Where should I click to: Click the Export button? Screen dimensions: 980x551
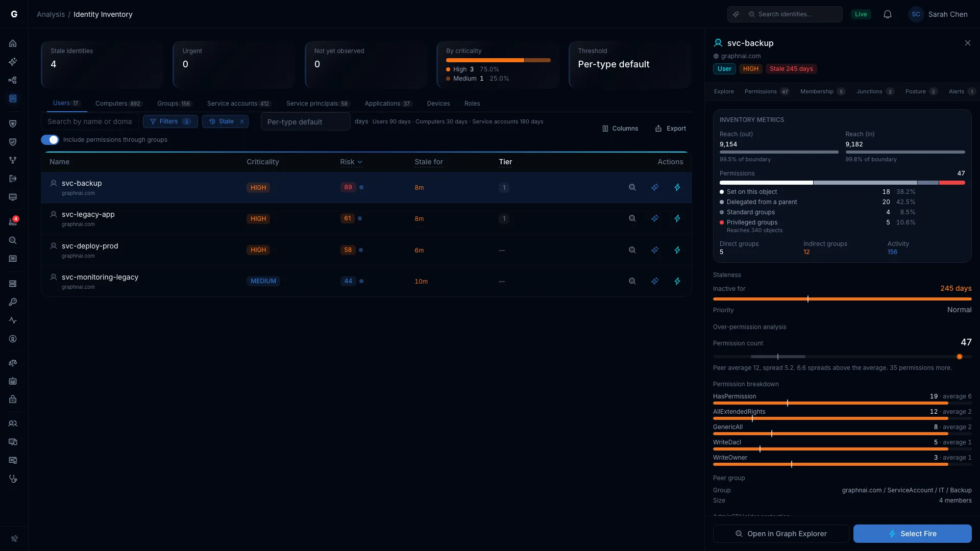[670, 129]
